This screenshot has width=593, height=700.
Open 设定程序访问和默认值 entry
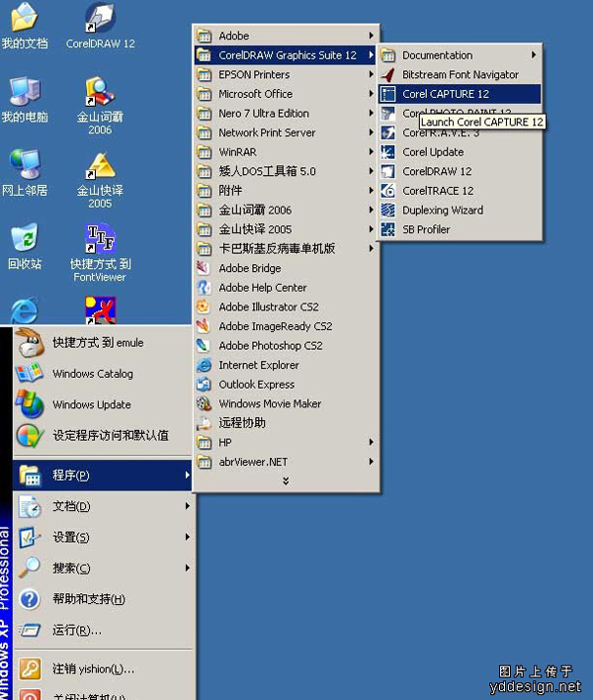coord(104,435)
